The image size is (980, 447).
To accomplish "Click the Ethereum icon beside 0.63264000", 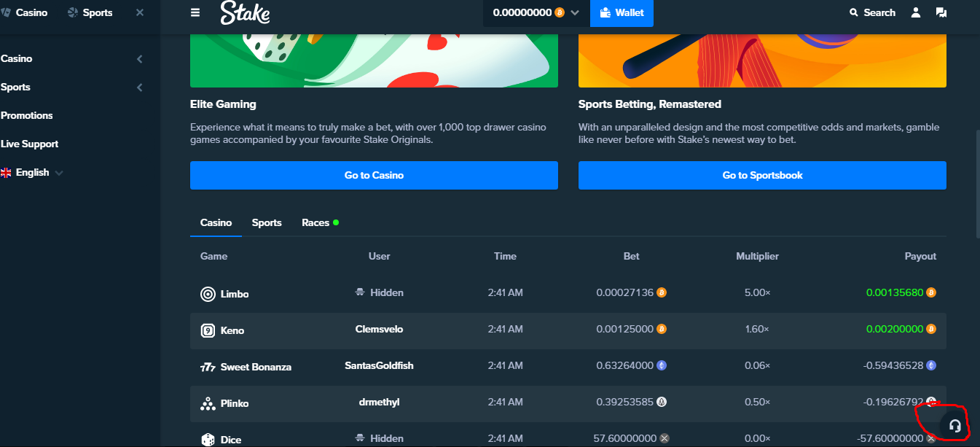I will coord(662,365).
